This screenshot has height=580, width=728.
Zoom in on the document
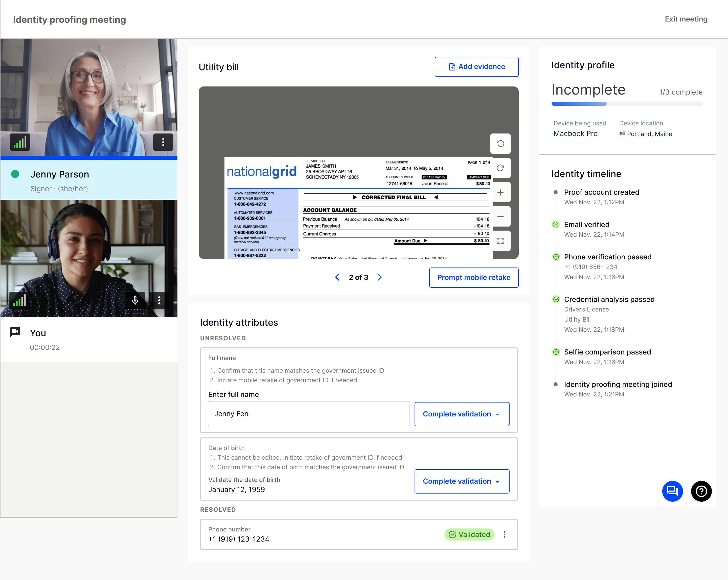500,192
